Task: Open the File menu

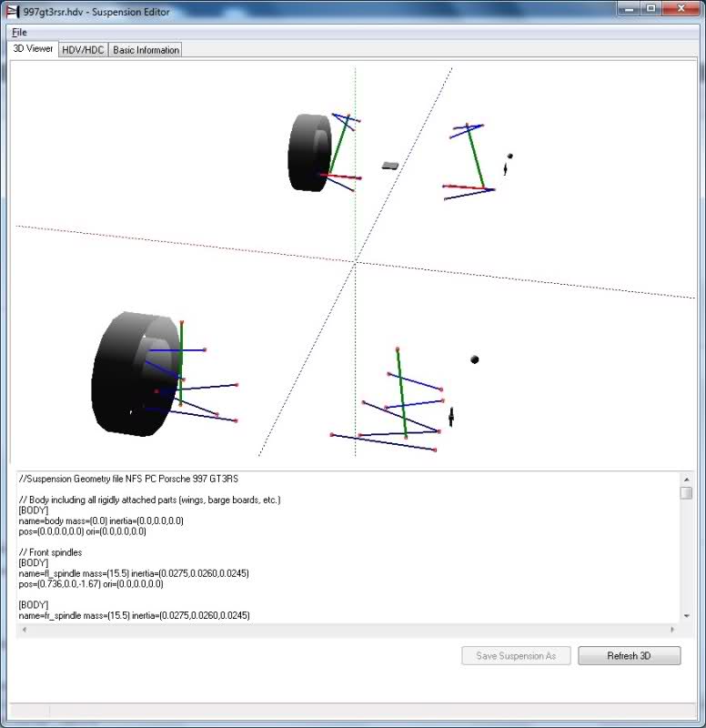Action: pos(19,32)
